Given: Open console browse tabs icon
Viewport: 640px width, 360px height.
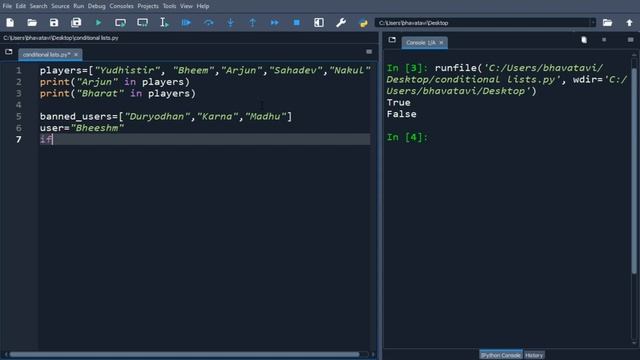Looking at the screenshot, I should click(x=392, y=40).
